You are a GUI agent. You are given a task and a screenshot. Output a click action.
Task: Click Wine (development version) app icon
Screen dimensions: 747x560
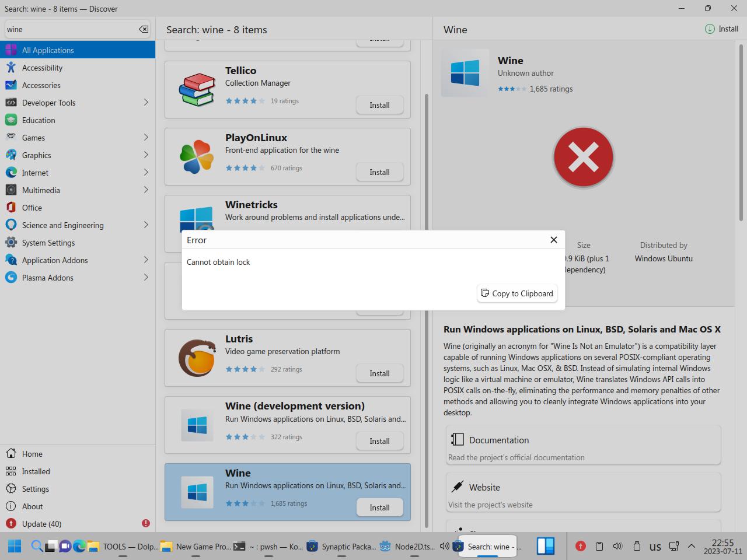point(197,426)
